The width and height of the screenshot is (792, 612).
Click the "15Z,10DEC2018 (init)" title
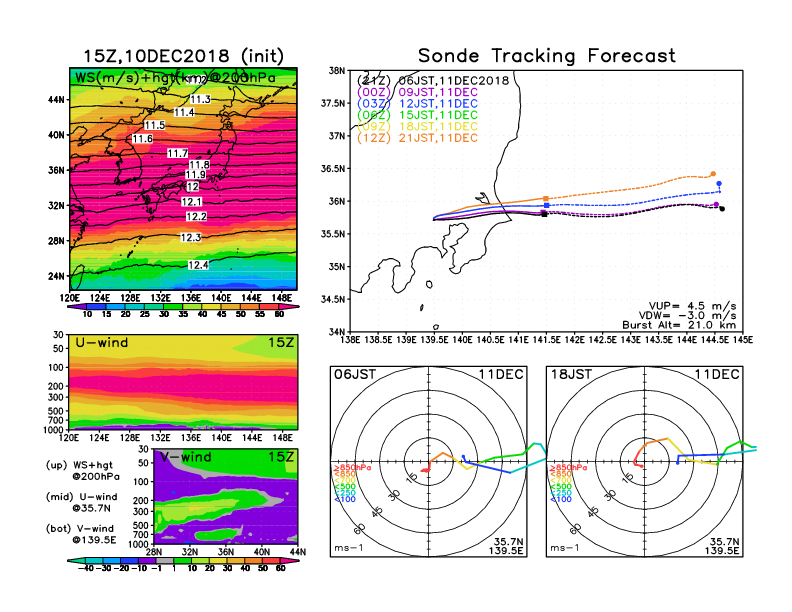coord(183,56)
